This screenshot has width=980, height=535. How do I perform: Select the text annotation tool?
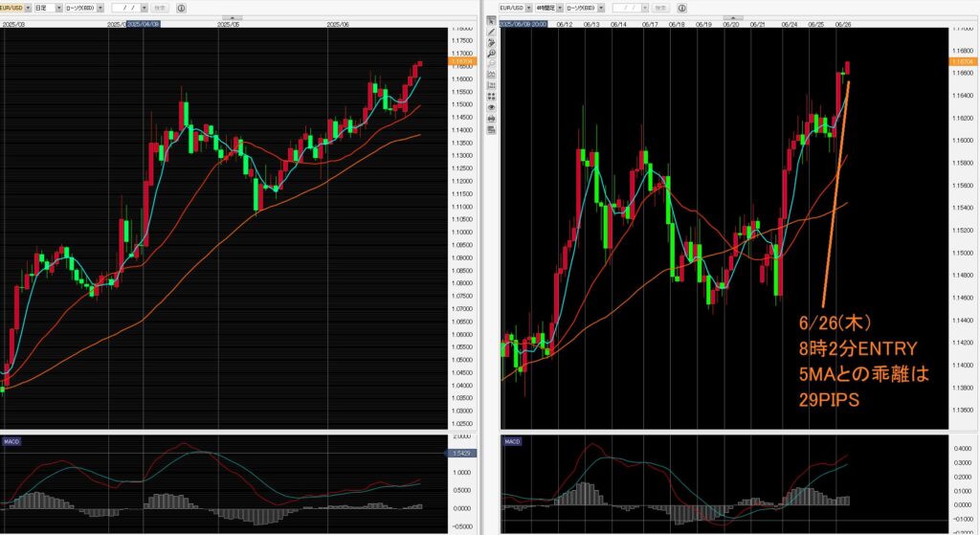tap(491, 42)
